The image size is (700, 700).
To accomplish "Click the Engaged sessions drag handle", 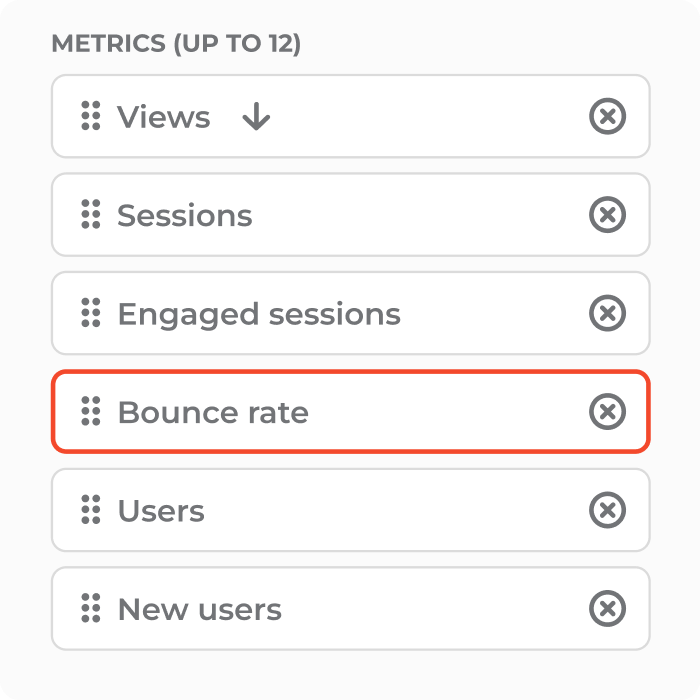I will click(91, 312).
